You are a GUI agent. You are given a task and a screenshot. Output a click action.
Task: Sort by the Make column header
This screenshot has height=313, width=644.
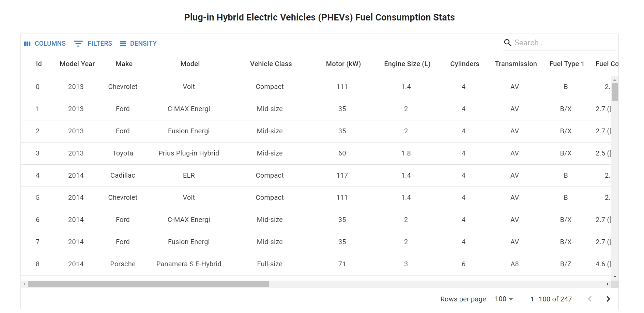click(124, 64)
